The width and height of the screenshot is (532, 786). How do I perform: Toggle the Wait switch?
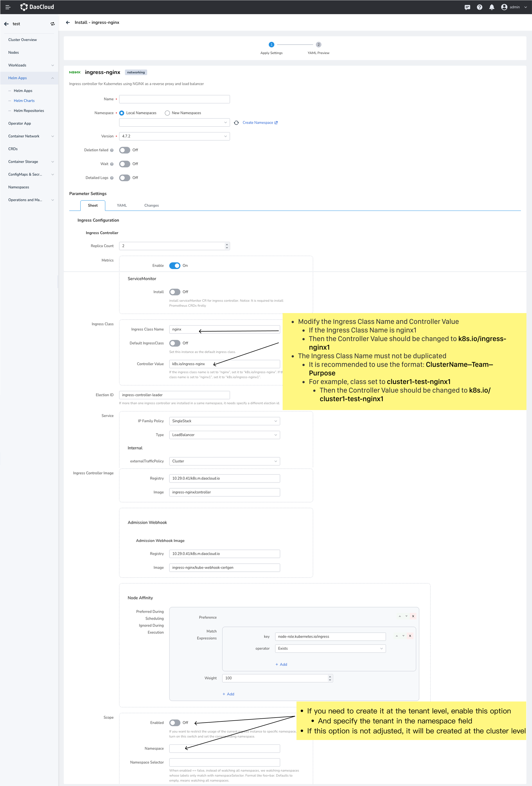(124, 164)
